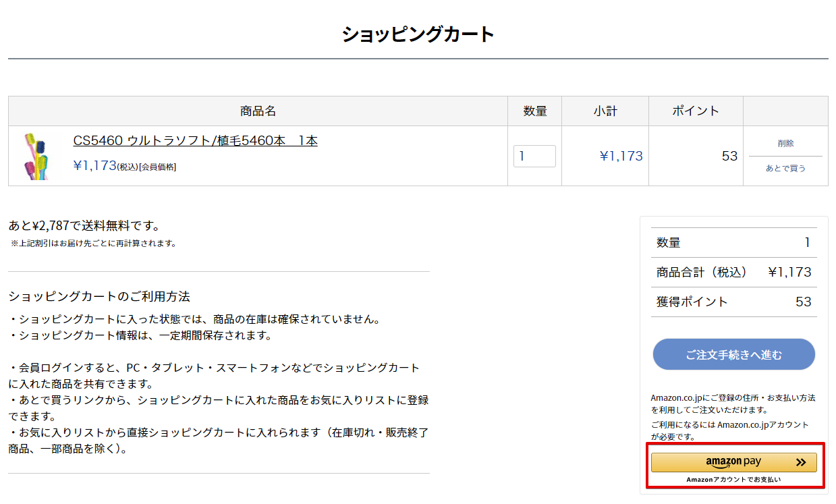Click the Amazonアカウントでお支払い caption

coord(733,480)
